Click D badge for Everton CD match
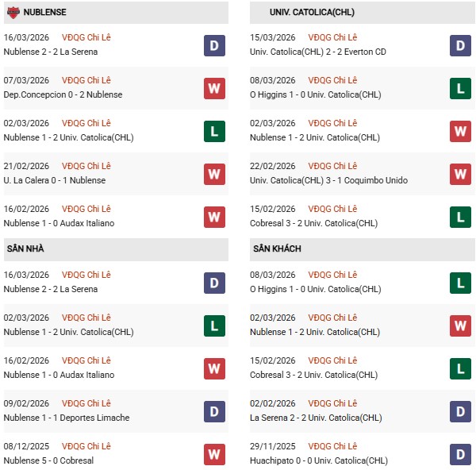This screenshot has width=476, height=470. coord(461,45)
